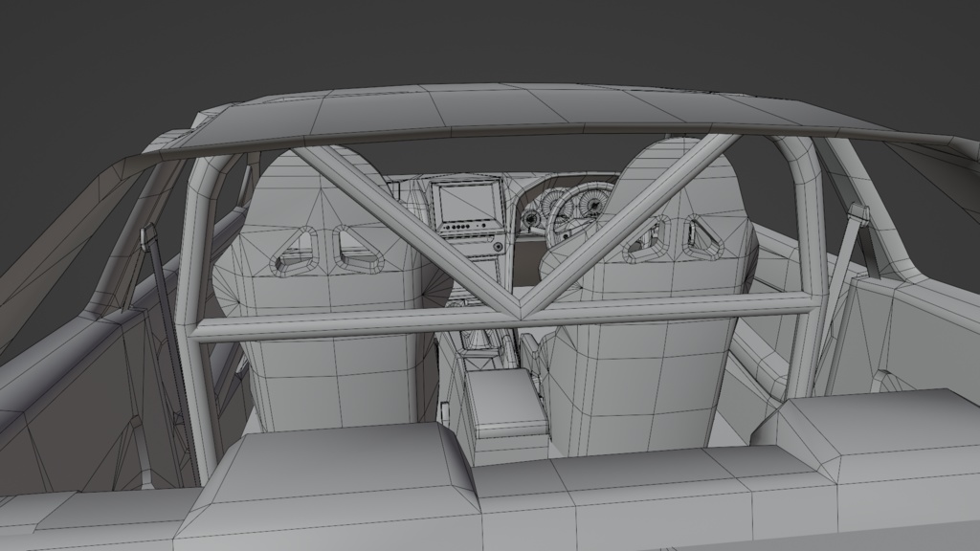Click the left seat belt strap

(169, 338)
